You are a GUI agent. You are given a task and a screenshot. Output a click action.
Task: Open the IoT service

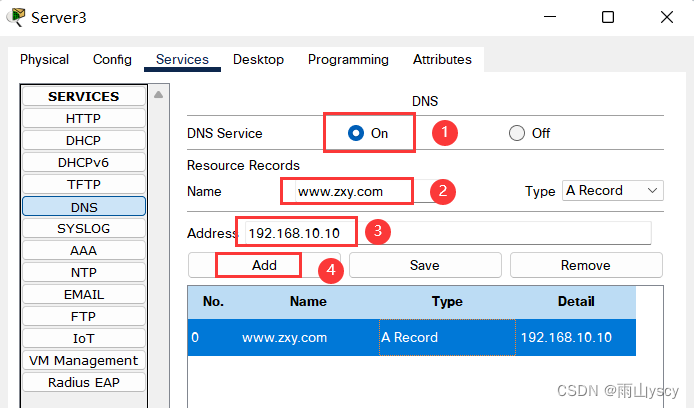coord(84,339)
